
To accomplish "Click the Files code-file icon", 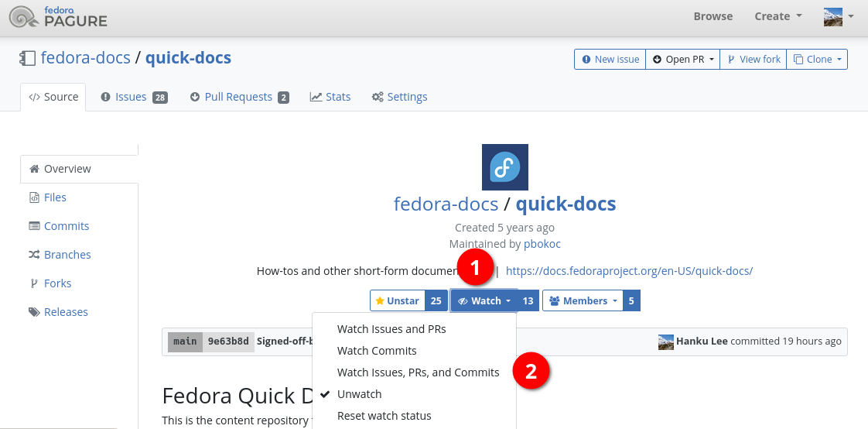I will (x=34, y=198).
